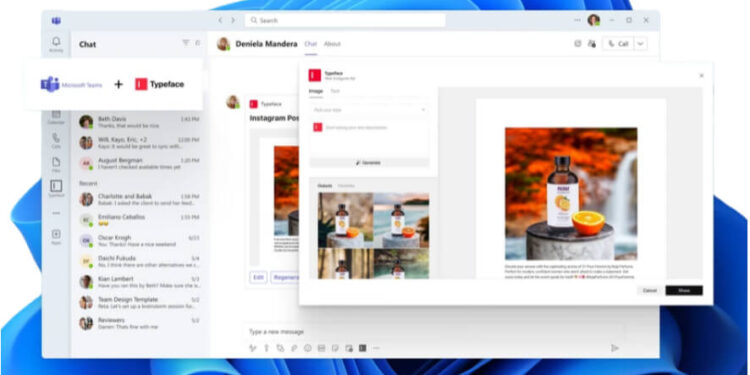Open chat with Oscar Krogh
This screenshot has height=375, width=750.
point(139,241)
